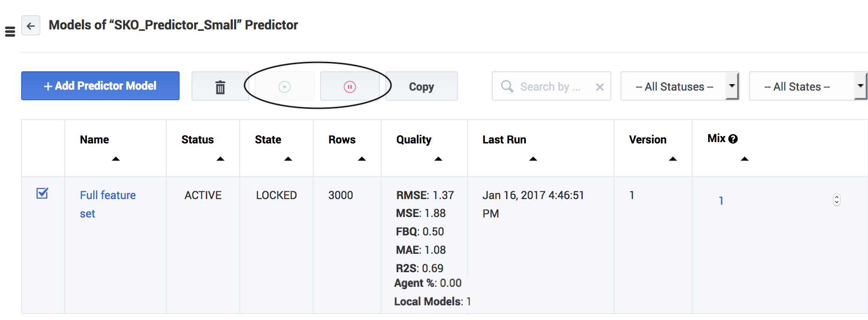Click the search magnifier icon
The height and width of the screenshot is (320, 868).
[507, 86]
